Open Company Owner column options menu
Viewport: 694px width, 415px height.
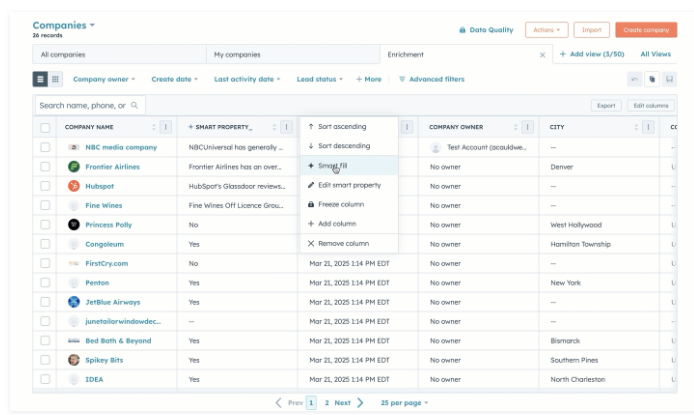tap(528, 127)
